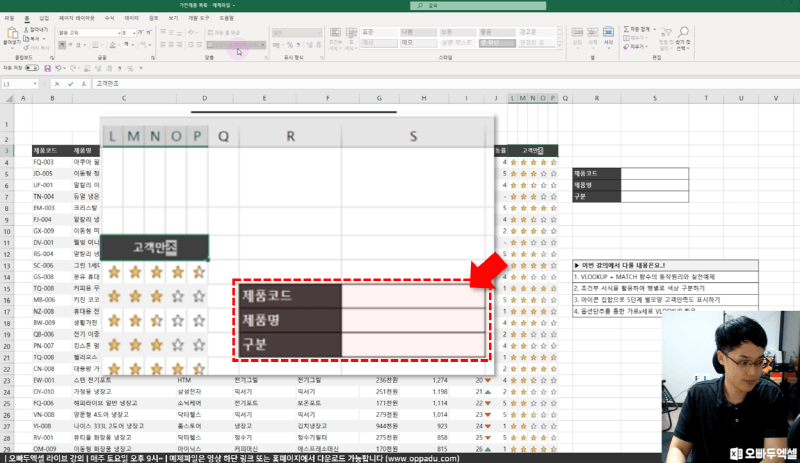Click the Save icon in quick access toolbar

[x=47, y=68]
